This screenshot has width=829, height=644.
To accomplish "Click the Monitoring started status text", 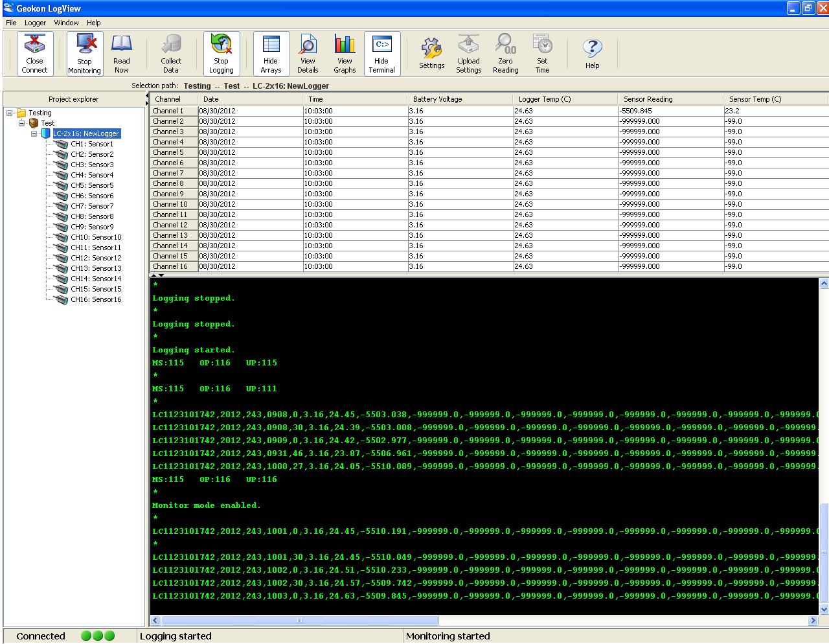I will (x=448, y=636).
